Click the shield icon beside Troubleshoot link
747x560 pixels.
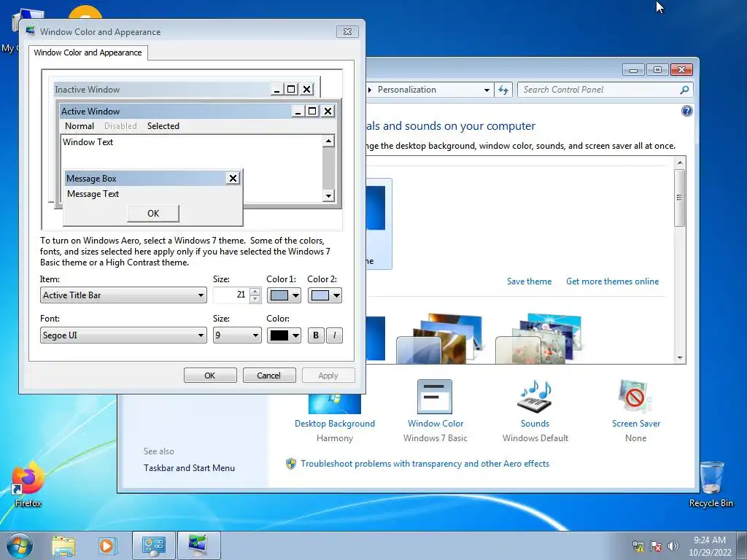[290, 464]
